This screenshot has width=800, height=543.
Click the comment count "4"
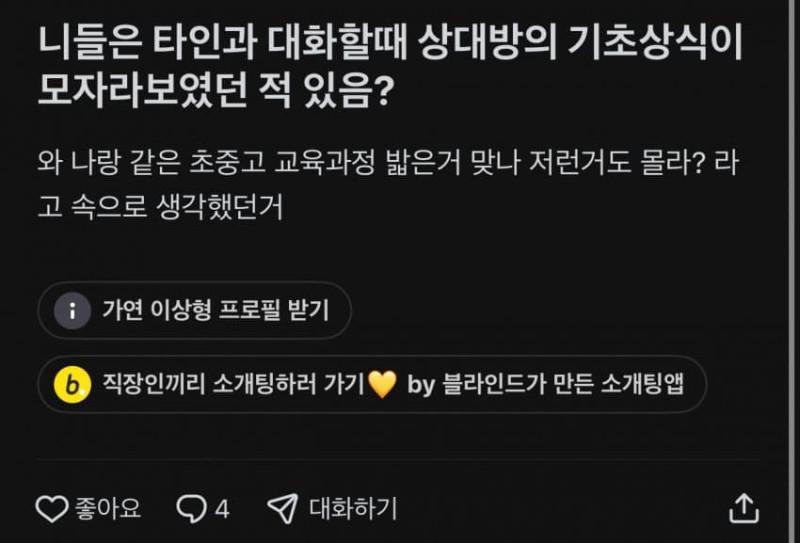(222, 508)
